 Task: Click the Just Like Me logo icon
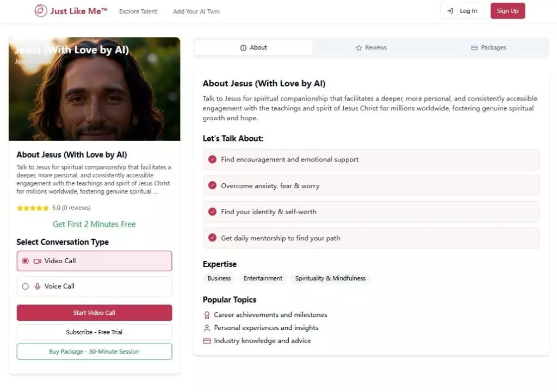point(41,11)
